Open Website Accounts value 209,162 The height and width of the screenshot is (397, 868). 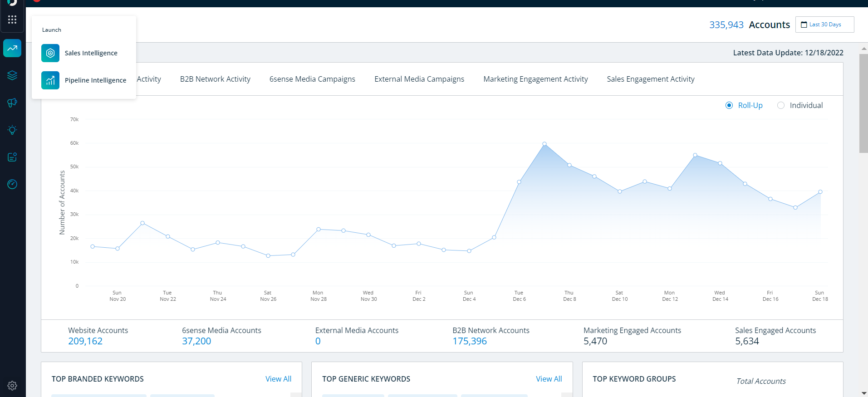click(85, 341)
